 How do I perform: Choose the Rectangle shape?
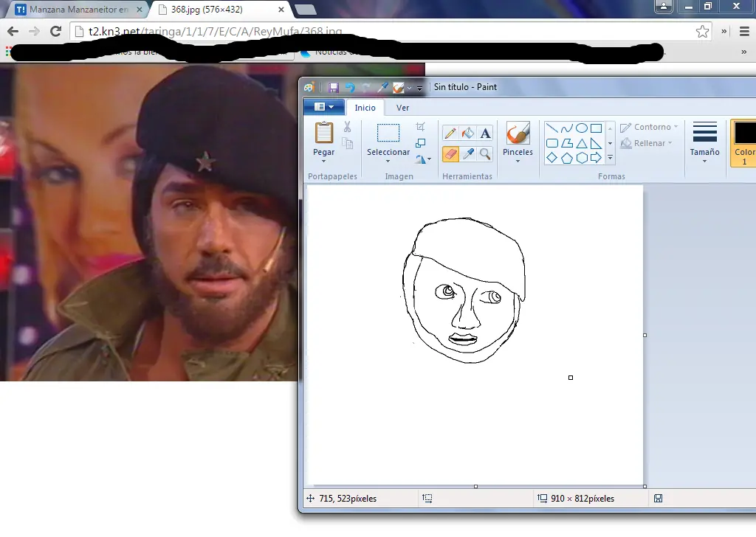(x=597, y=128)
